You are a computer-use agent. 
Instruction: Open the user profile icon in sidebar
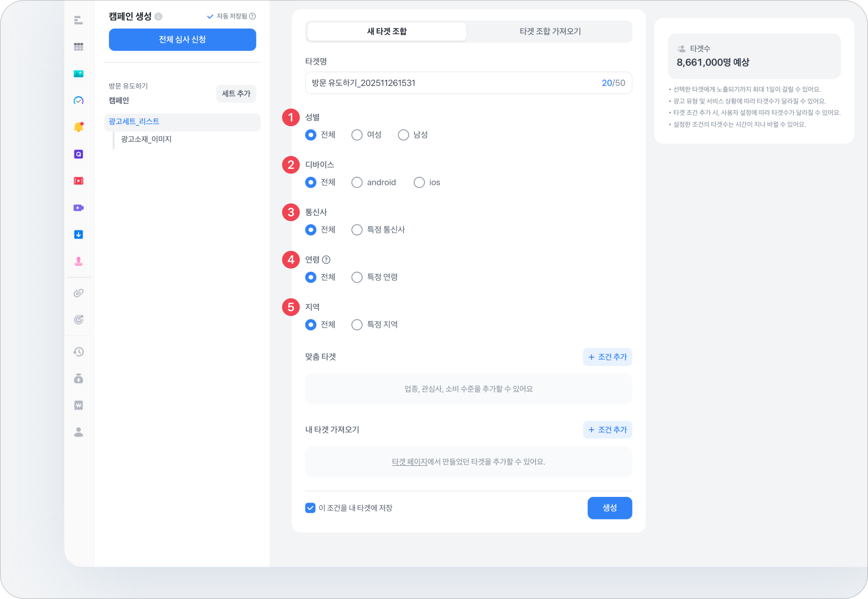79,432
